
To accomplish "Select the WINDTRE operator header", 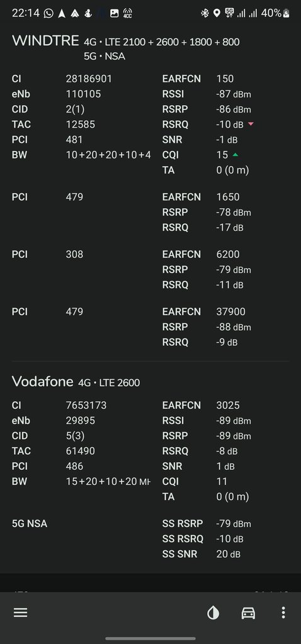I will (45, 41).
